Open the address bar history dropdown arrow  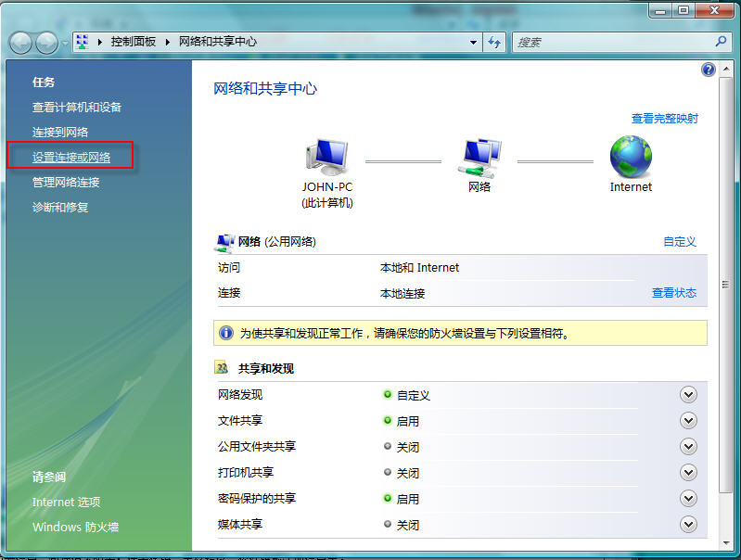tap(473, 43)
